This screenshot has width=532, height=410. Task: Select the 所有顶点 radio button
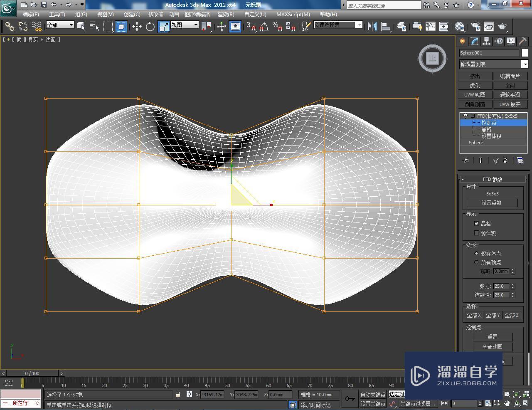[476, 262]
